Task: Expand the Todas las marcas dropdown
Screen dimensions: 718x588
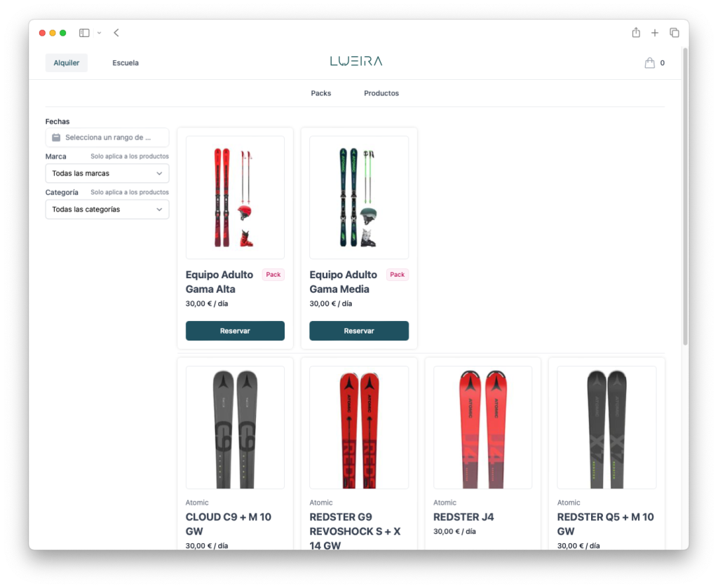Action: click(x=107, y=173)
